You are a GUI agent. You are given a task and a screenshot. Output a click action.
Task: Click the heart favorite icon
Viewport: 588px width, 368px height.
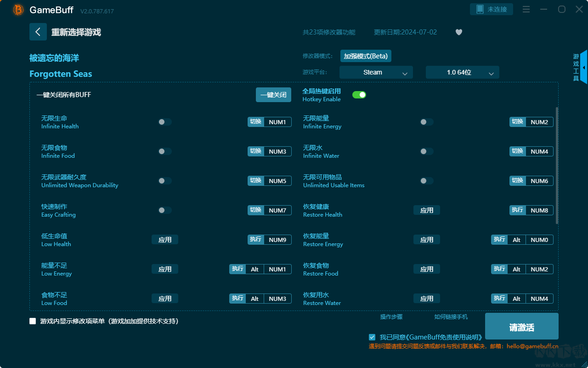pos(458,32)
